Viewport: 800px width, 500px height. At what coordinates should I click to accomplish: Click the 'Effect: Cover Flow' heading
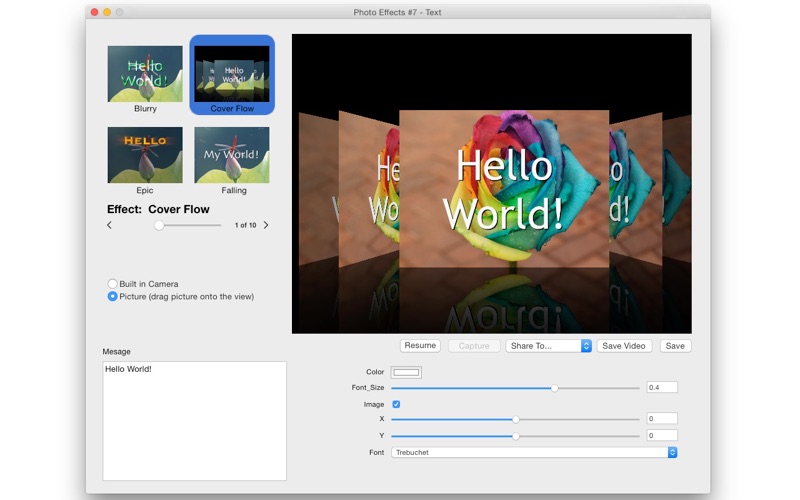158,209
